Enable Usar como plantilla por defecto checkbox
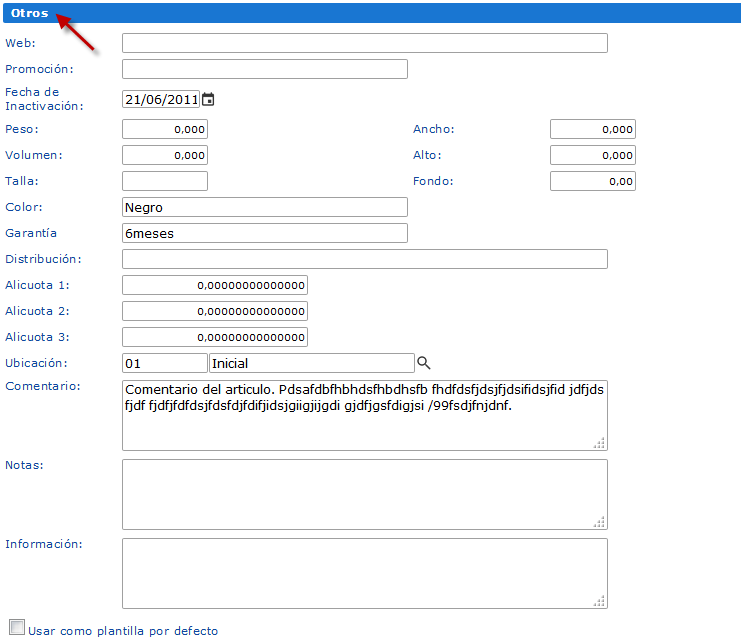This screenshot has height=641, width=741. point(17,628)
